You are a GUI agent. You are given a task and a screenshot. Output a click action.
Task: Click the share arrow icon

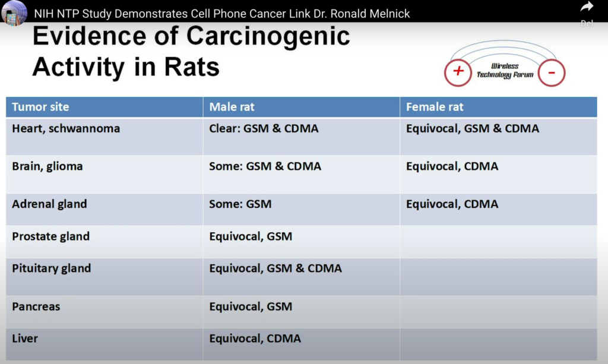(587, 7)
